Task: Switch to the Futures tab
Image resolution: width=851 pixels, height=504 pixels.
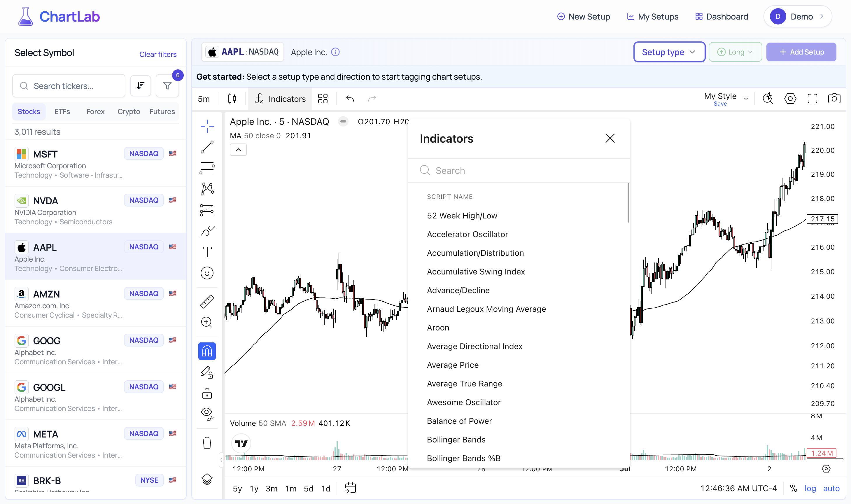Action: 162,111
